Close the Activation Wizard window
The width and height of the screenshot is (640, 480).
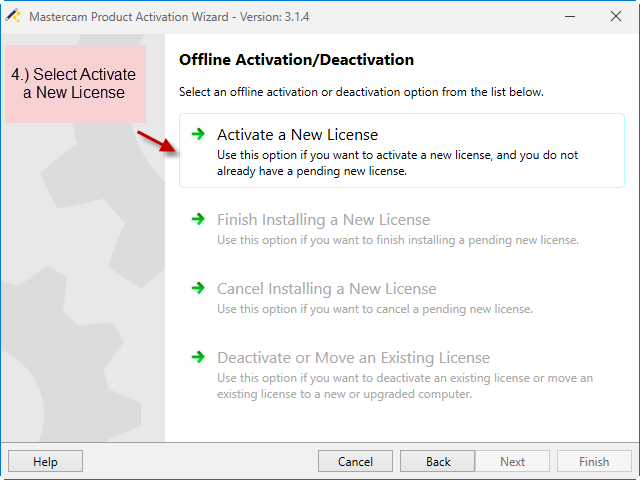616,16
